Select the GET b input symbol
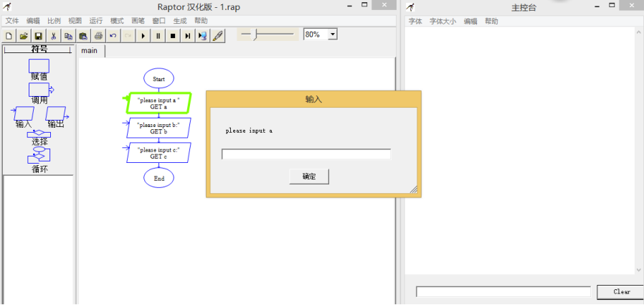The image size is (644, 305). pos(158,128)
